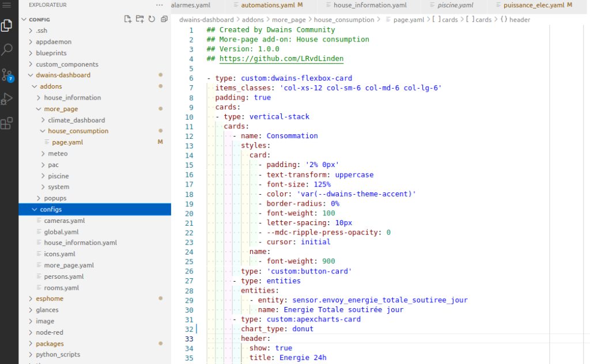The height and width of the screenshot is (364, 590).
Task: Switch to the automations.yaml editor tab
Action: [x=271, y=5]
